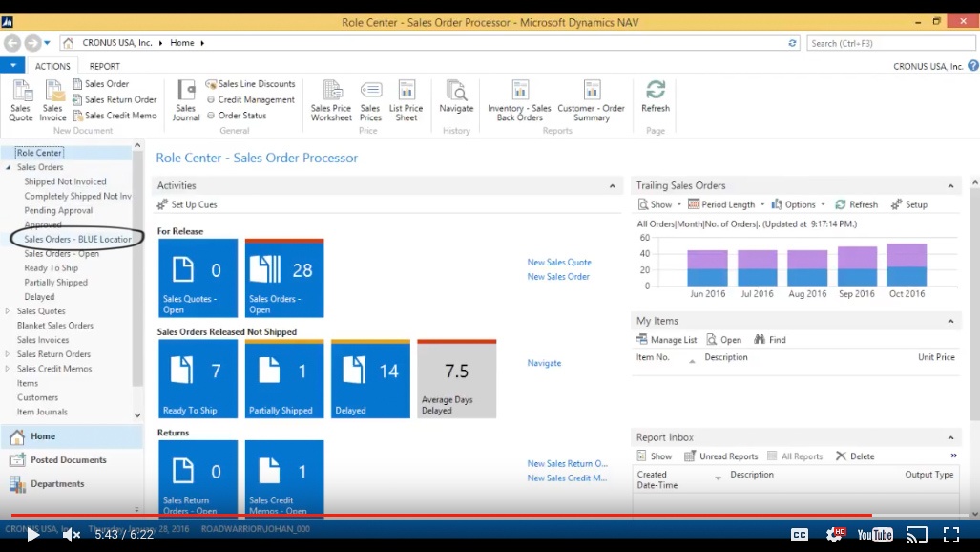The height and width of the screenshot is (552, 980).
Task: Open Sales Return Order ribbon item
Action: point(115,99)
